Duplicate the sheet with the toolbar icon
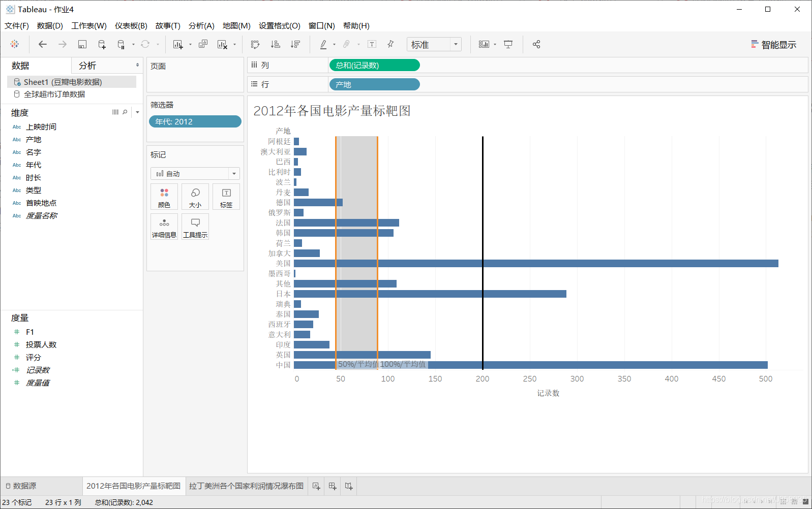The width and height of the screenshot is (812, 509). click(203, 44)
